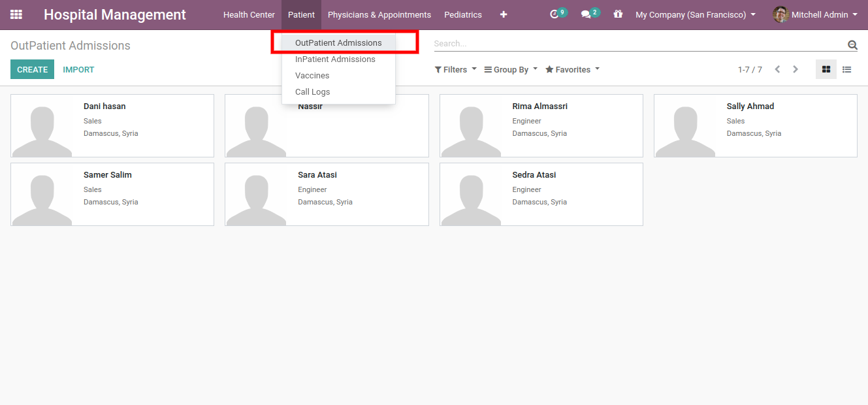Click the plus icon in the menu bar
Screen dimensions: 868x405
[504, 14]
